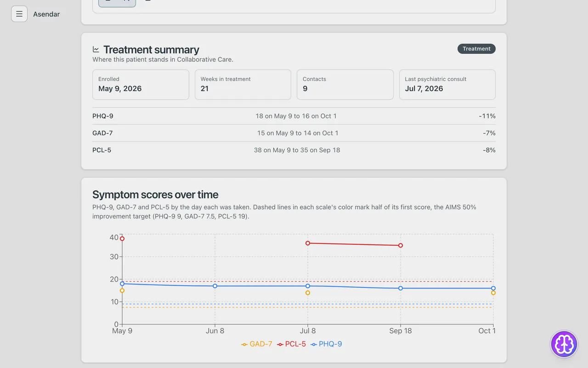Click the PCL-5 data point at Sep 18
The image size is (588, 368).
(401, 245)
